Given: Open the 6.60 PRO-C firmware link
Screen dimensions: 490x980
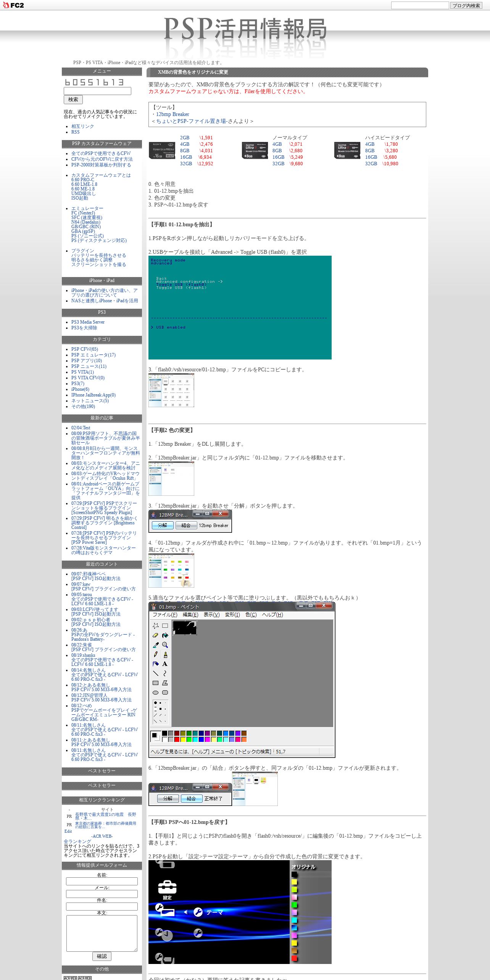Looking at the screenshot, I should click(x=82, y=180).
